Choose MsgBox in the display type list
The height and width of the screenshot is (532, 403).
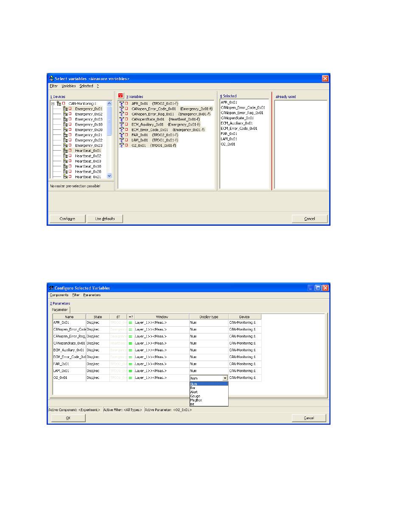209,400
